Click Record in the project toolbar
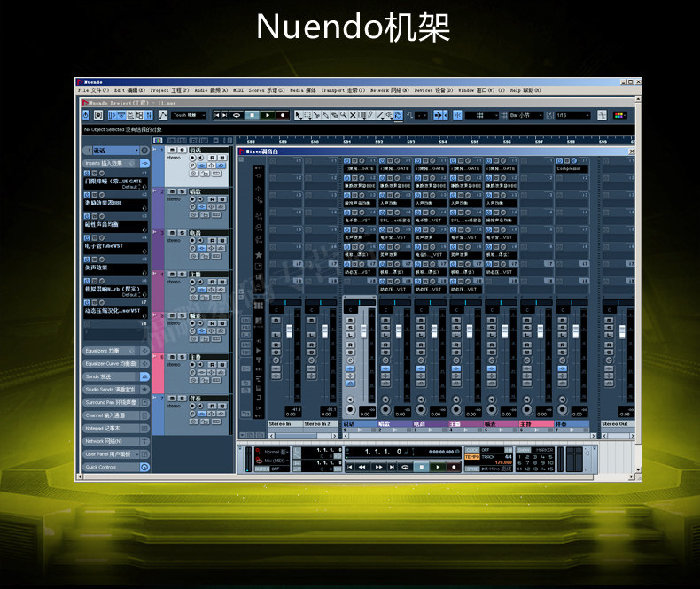The height and width of the screenshot is (589, 700). pyautogui.click(x=282, y=115)
